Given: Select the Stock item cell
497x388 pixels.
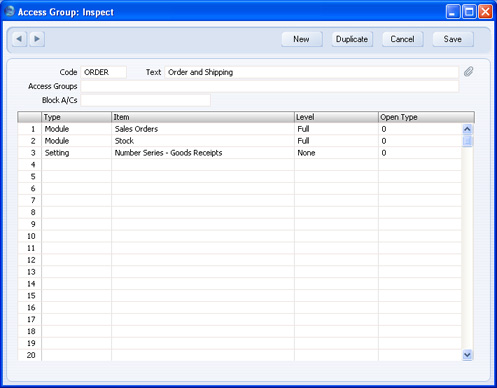Looking at the screenshot, I should 203,141.
